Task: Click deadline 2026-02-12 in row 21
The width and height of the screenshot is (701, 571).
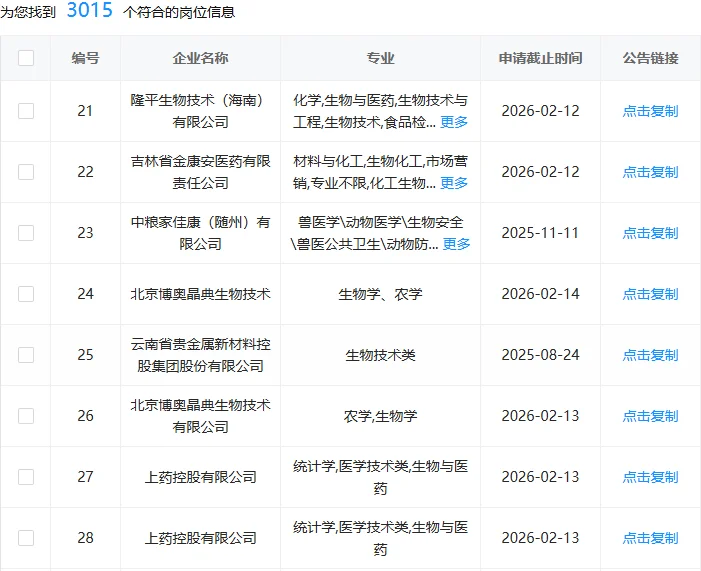Action: pos(541,111)
